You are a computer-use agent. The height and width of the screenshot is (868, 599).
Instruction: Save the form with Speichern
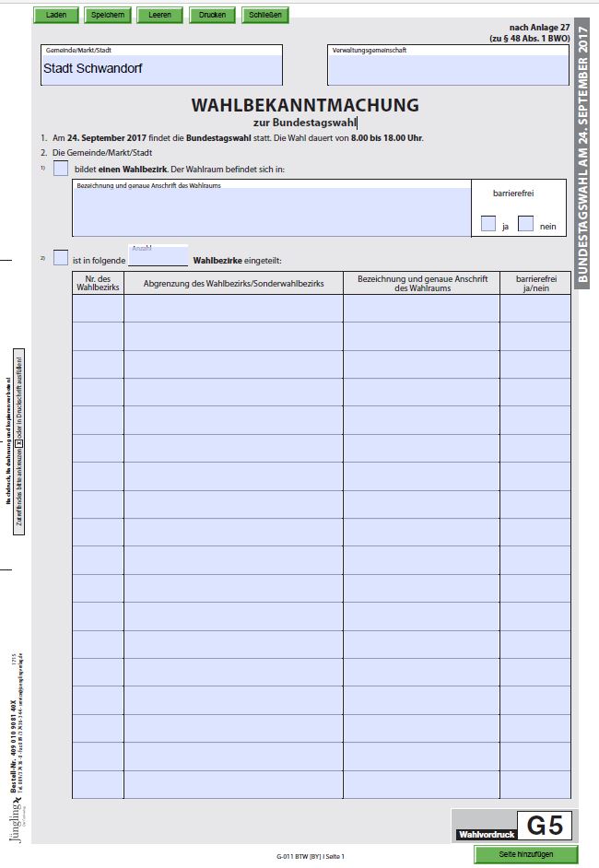pos(108,15)
